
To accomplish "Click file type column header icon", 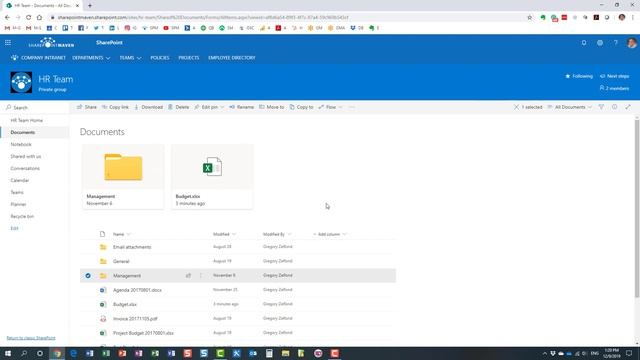I will coord(102,234).
